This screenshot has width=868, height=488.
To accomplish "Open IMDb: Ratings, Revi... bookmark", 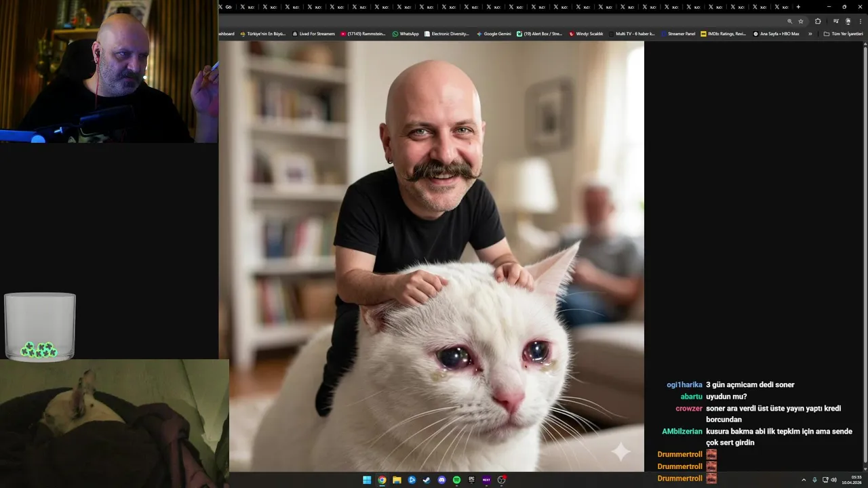I will tap(723, 33).
